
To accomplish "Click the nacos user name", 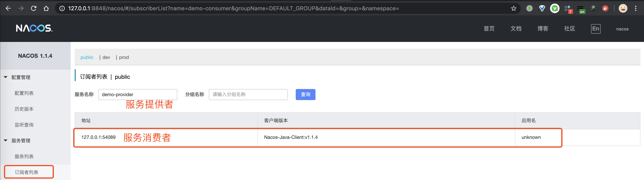I will pyautogui.click(x=622, y=29).
